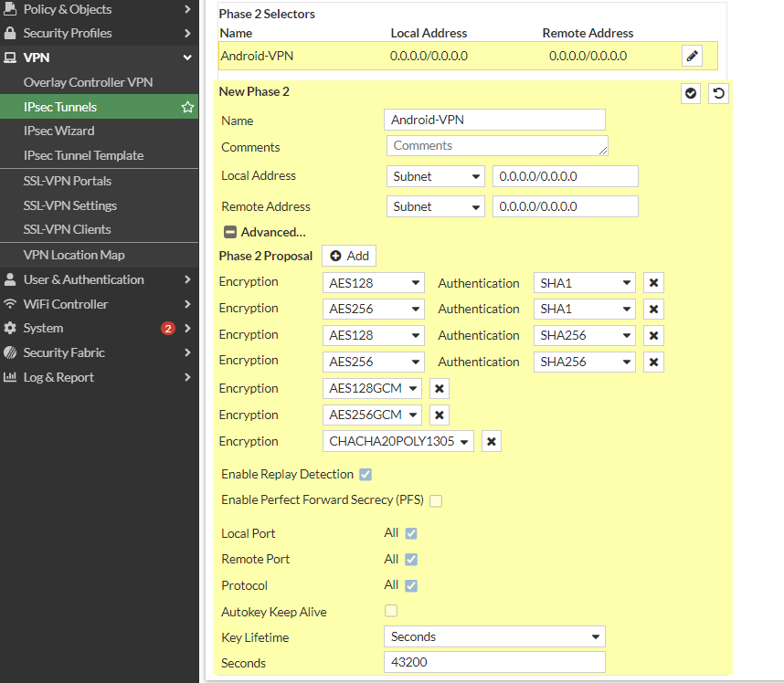
Task: Delete the AES256 SHA256 proposal row
Action: click(x=653, y=363)
